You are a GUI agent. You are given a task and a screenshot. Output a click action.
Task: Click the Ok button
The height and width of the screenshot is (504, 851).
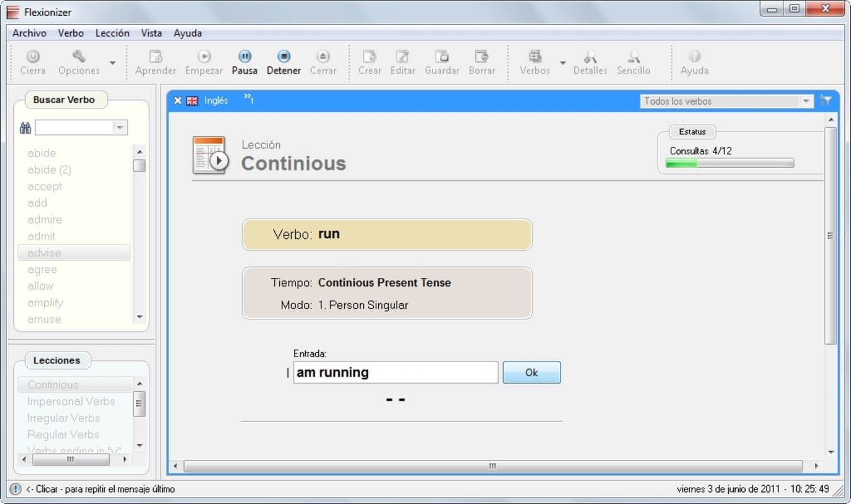click(531, 372)
